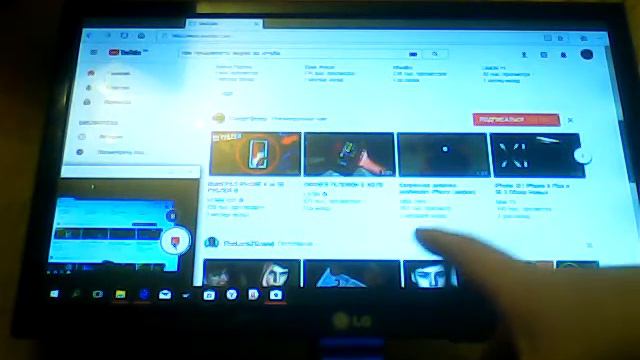Open the Windows Start button
640x360 pixels.
tap(54, 294)
